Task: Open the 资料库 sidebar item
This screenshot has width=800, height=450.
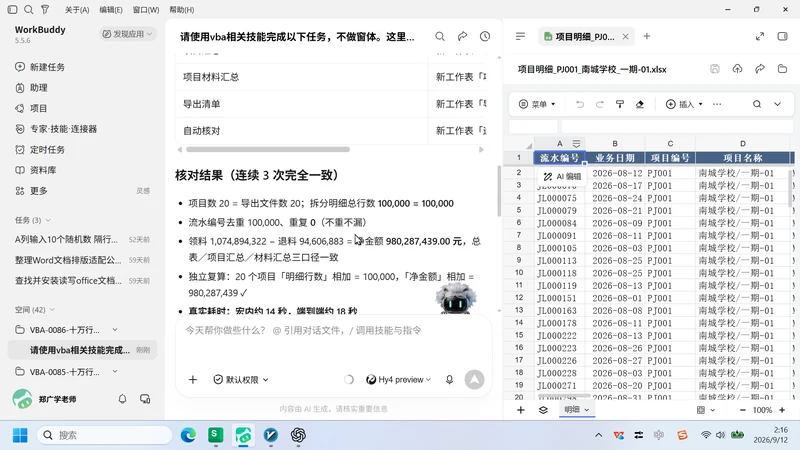Action: [36, 170]
